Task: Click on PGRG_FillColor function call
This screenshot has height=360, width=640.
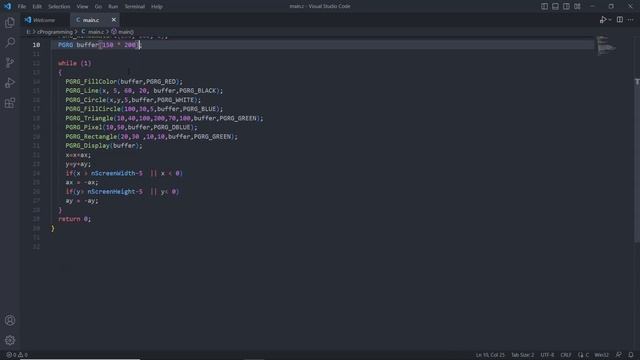Action: click(124, 82)
